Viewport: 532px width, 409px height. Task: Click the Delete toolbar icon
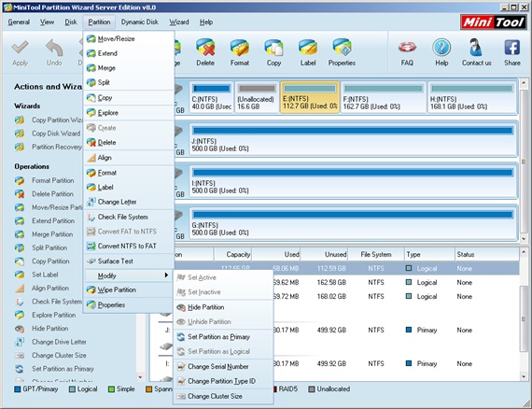205,48
